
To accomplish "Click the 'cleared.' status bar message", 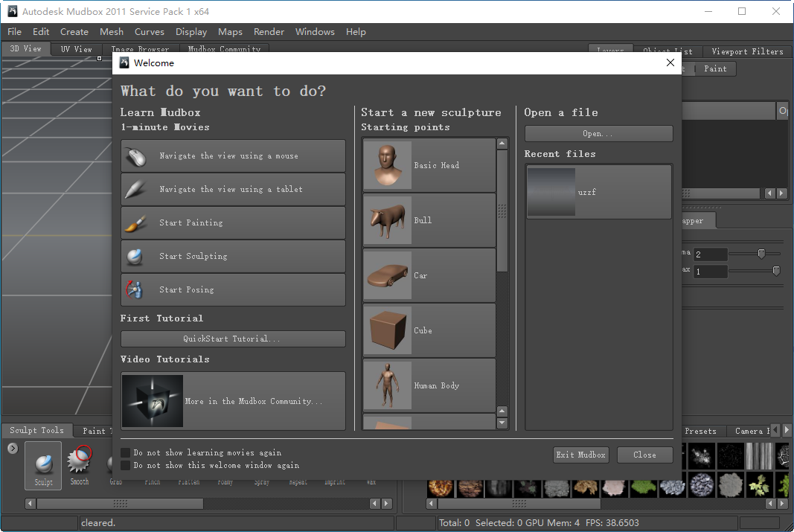I will pyautogui.click(x=98, y=523).
